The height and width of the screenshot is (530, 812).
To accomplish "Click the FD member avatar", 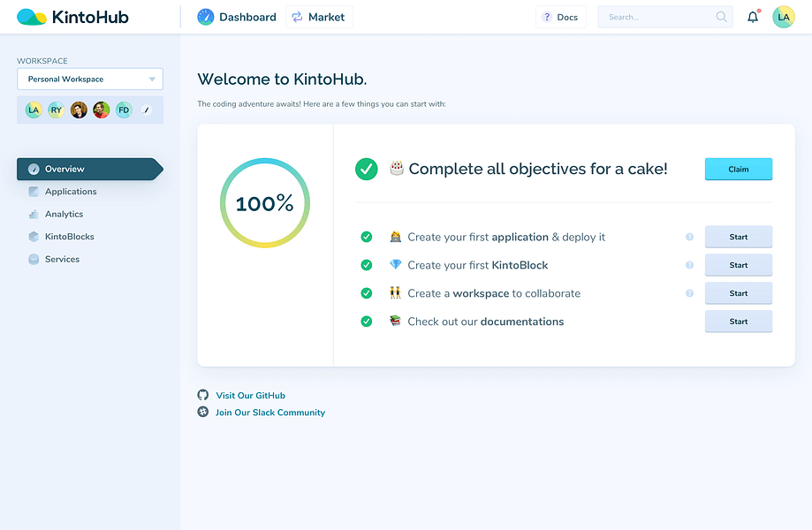I will 123,110.
